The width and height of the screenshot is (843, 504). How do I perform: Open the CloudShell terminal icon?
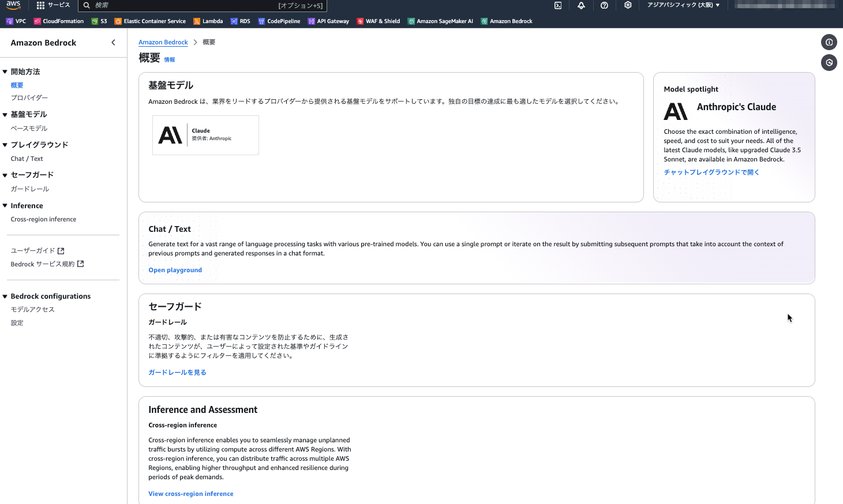click(558, 5)
